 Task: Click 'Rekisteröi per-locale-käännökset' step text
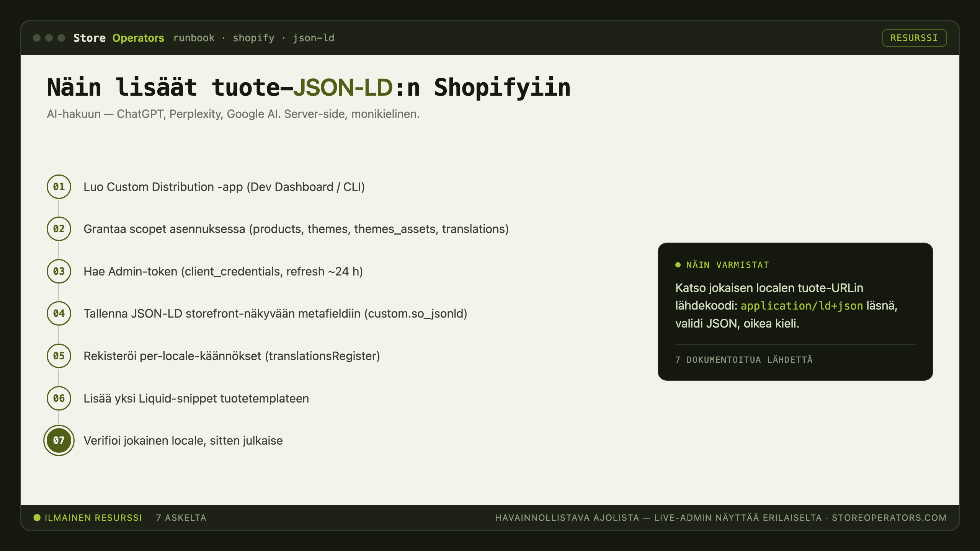[x=232, y=356]
